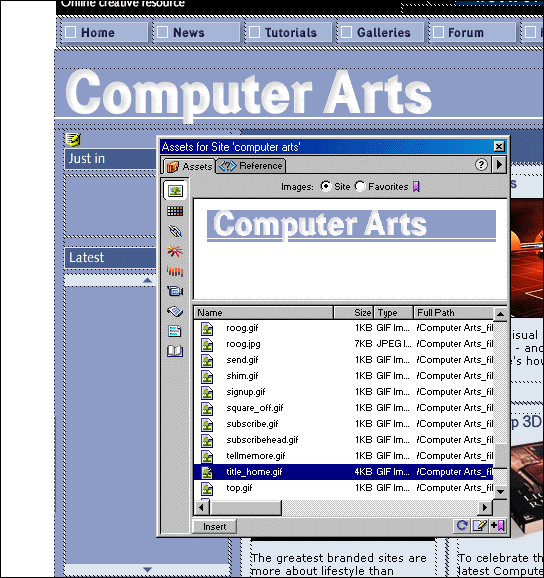Image resolution: width=544 pixels, height=578 pixels.
Task: Click the file list down scroll arrow
Action: pos(500,492)
